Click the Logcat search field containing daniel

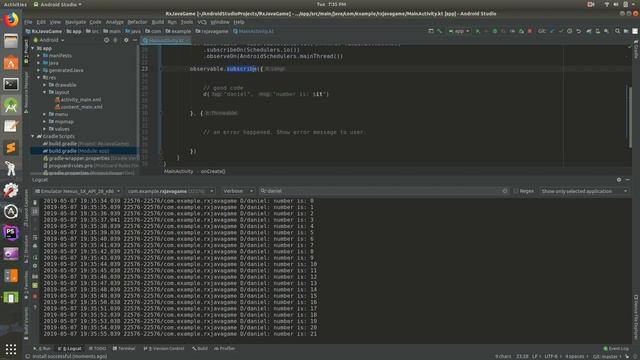[384, 191]
